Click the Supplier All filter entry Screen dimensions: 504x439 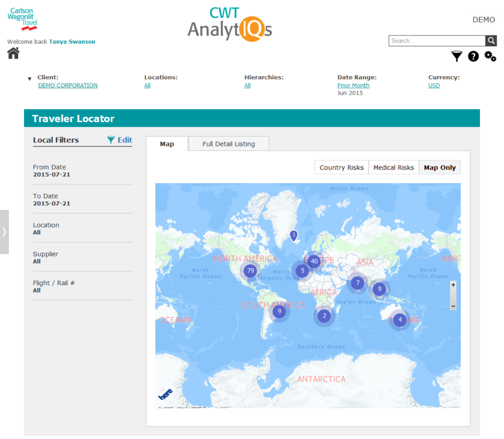pos(83,258)
